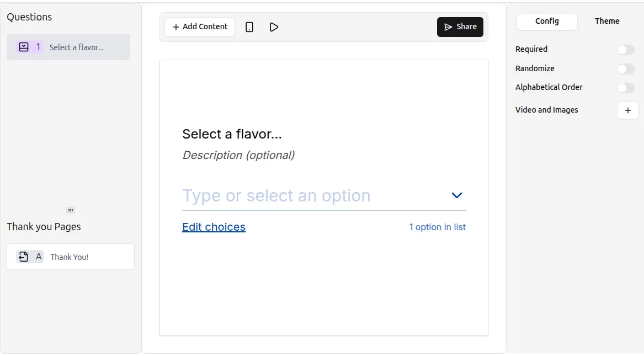Click the plus icon next to Video and Images
The image size is (644, 356).
point(627,110)
